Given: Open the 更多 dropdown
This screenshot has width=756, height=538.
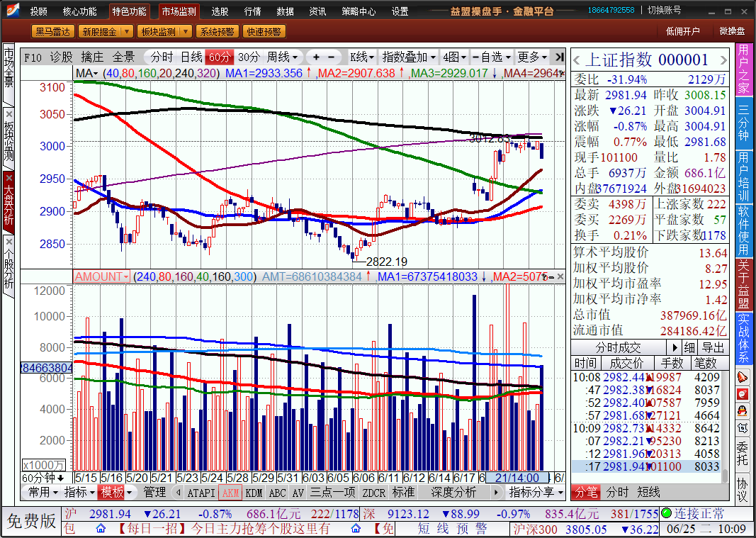Looking at the screenshot, I should pyautogui.click(x=544, y=57).
